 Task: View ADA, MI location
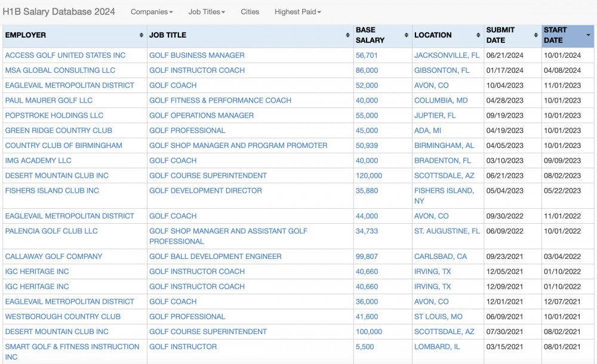click(x=427, y=131)
